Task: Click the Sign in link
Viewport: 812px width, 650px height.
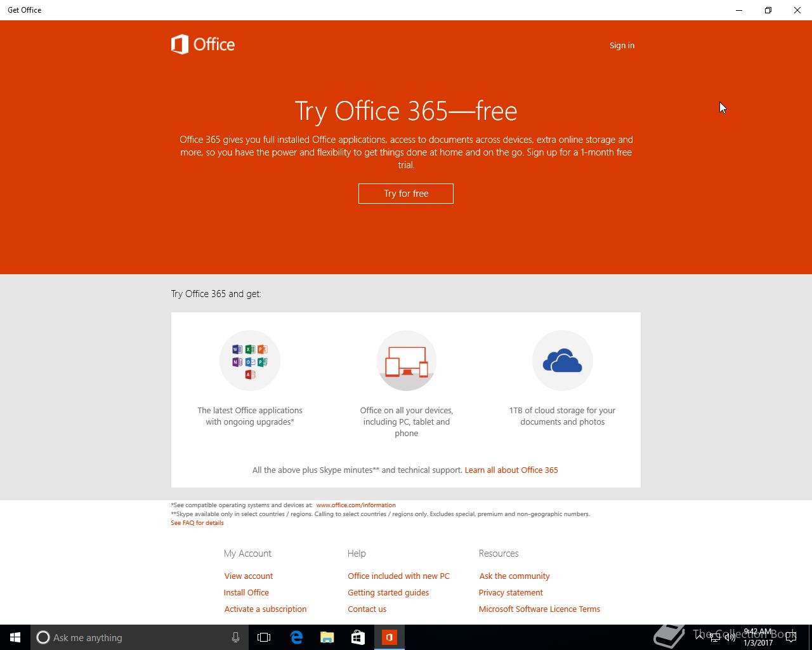Action: coord(622,45)
